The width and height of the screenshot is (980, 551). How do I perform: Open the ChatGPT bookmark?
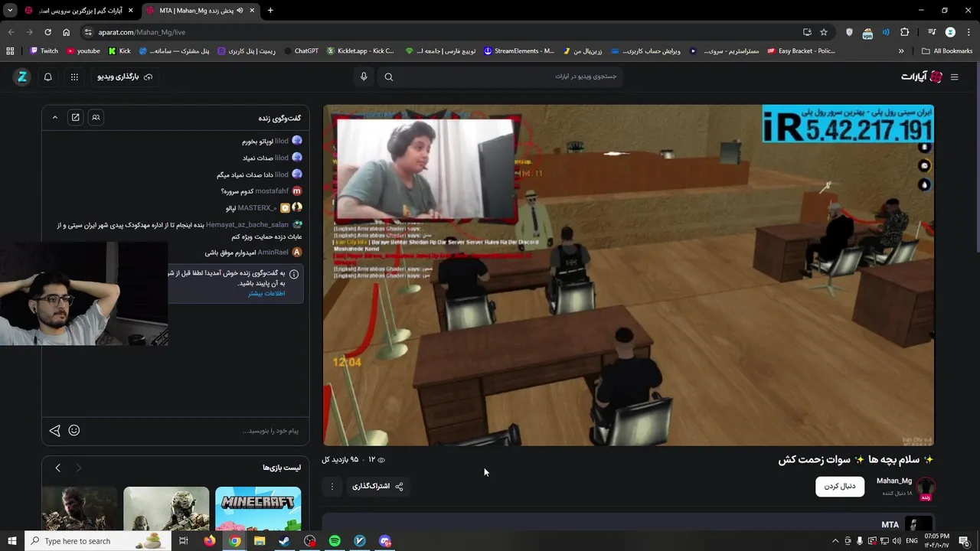click(x=301, y=51)
